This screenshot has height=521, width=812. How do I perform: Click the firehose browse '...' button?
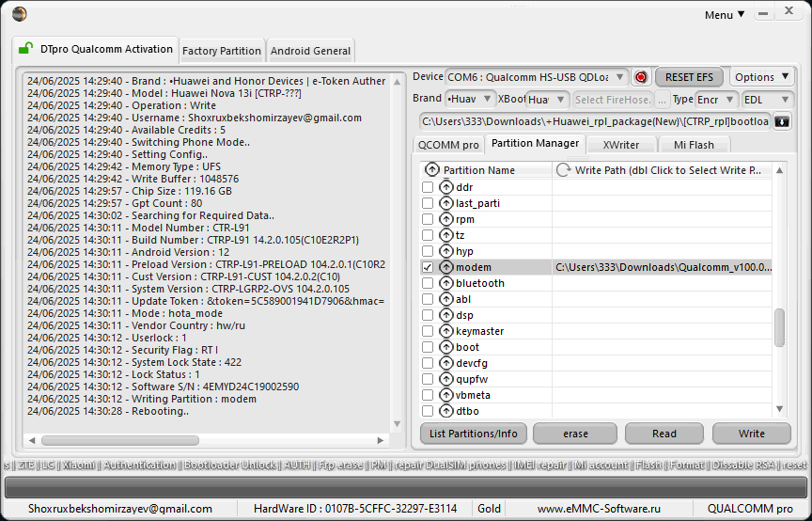(x=662, y=100)
